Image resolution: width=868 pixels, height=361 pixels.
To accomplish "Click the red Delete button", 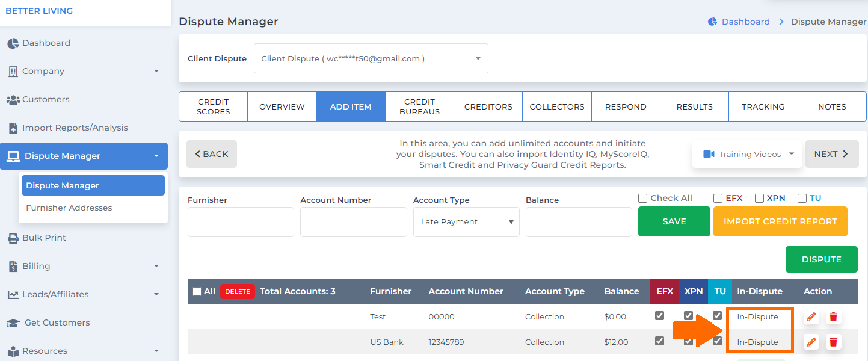I will pos(238,292).
